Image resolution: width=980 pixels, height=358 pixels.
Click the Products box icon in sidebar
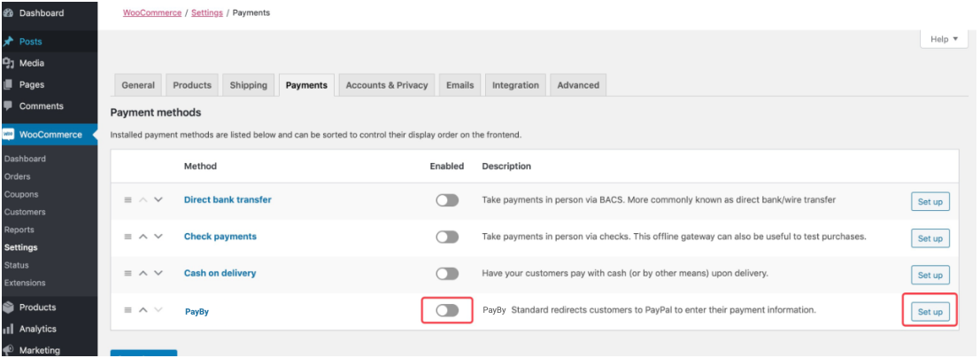[x=8, y=307]
